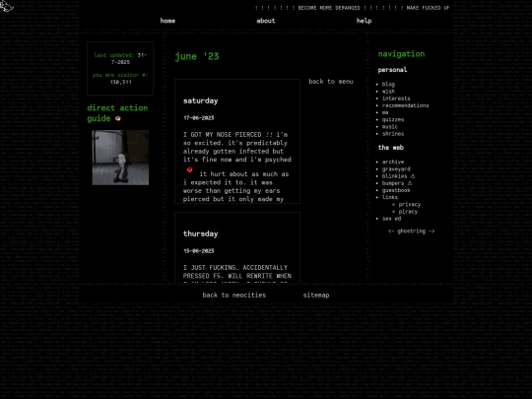Click the I GOT MY NOSE PIERCED text
The image size is (532, 399).
[x=223, y=135]
